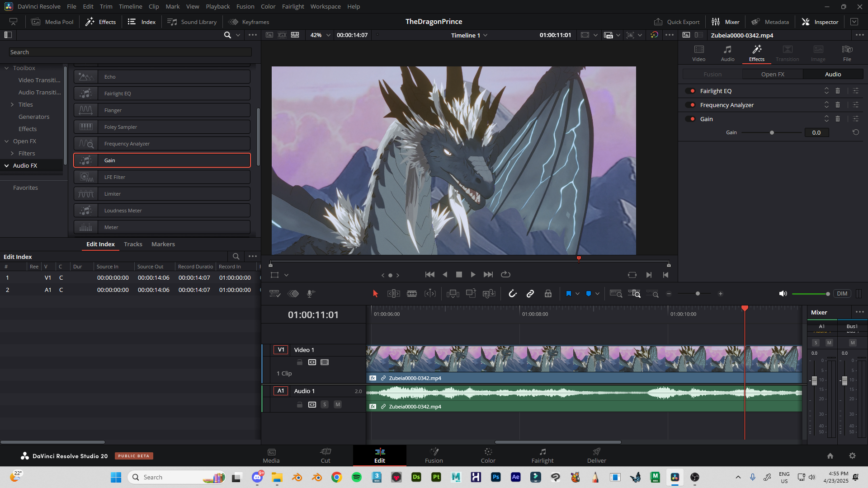868x488 pixels.
Task: Solo Audio 1 track
Action: pos(325,404)
